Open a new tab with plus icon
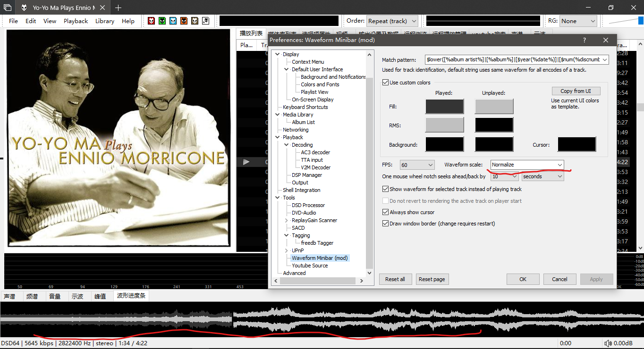Screen dimensions: 644x349 pos(118,8)
